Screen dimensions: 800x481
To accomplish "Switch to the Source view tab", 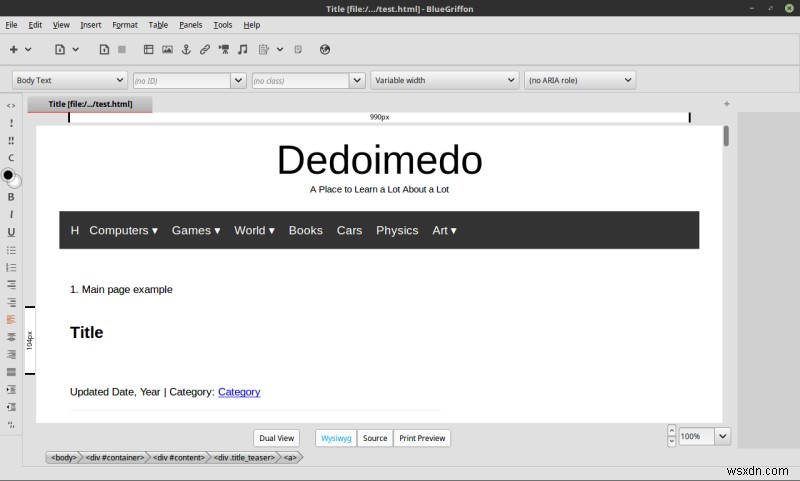I will (375, 438).
